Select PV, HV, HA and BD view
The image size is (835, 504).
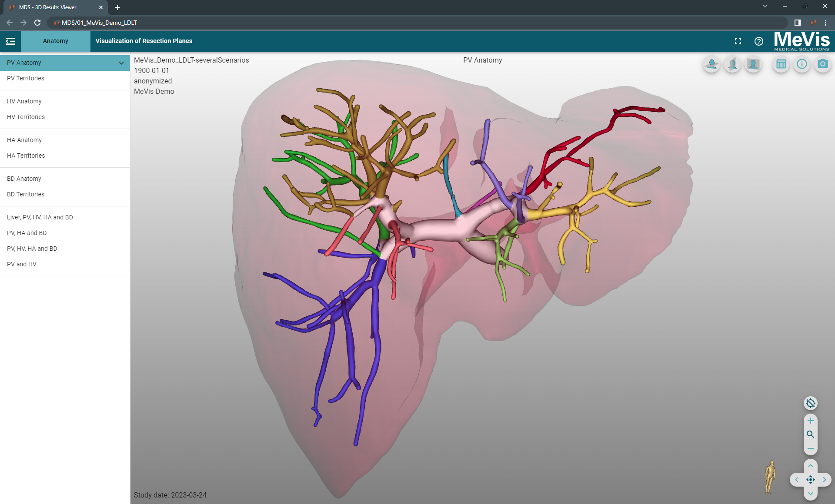point(65,249)
